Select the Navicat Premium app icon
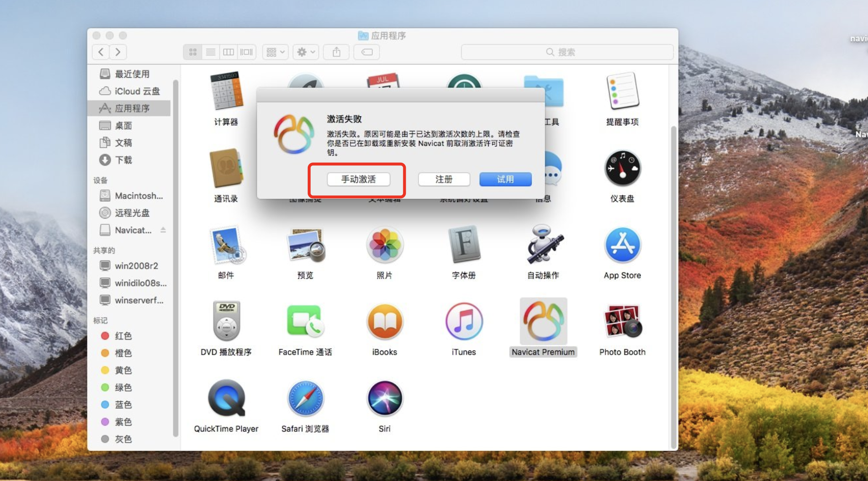Screen dimensions: 868x481 point(543,321)
